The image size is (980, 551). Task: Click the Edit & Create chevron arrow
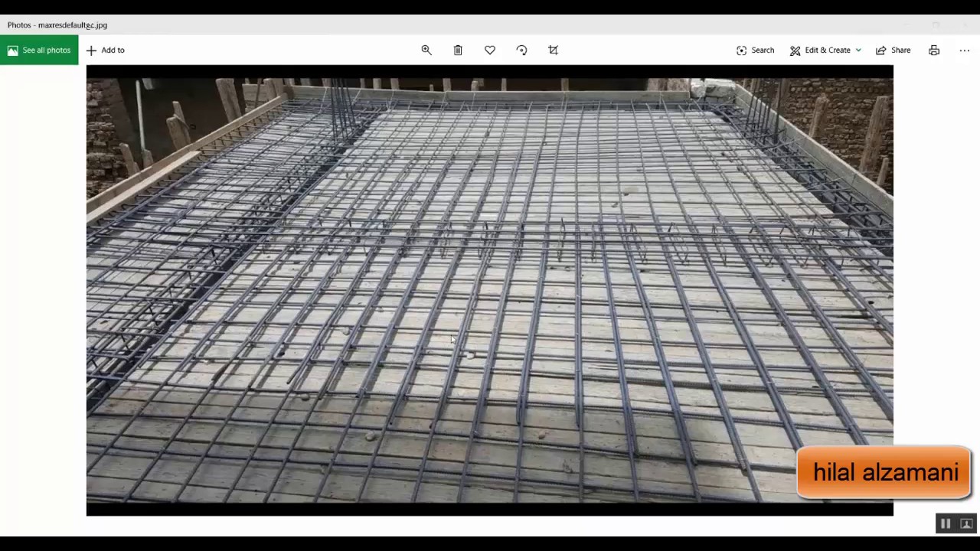[x=858, y=50]
